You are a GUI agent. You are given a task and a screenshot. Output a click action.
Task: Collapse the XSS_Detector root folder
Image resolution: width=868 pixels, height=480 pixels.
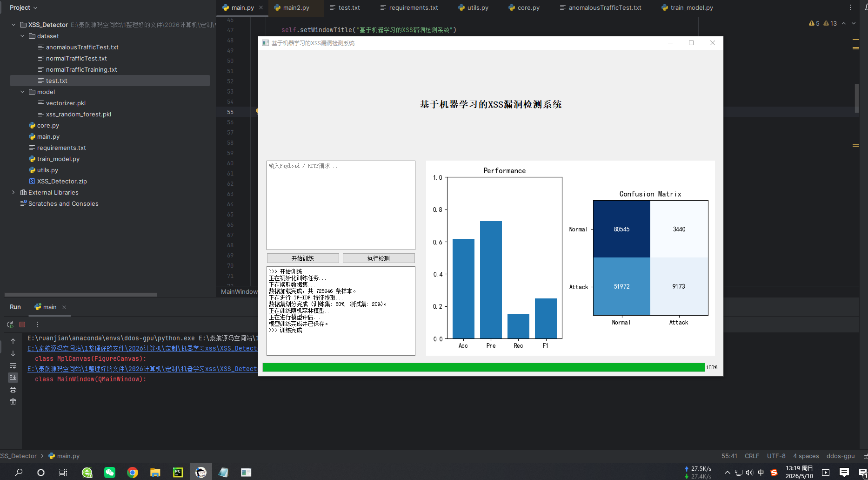pos(13,25)
